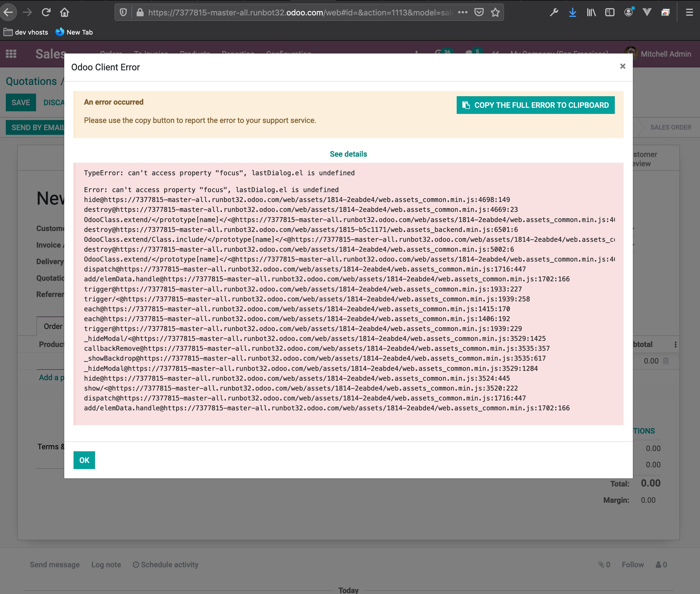
Task: Click the tracking protection shield
Action: (123, 12)
